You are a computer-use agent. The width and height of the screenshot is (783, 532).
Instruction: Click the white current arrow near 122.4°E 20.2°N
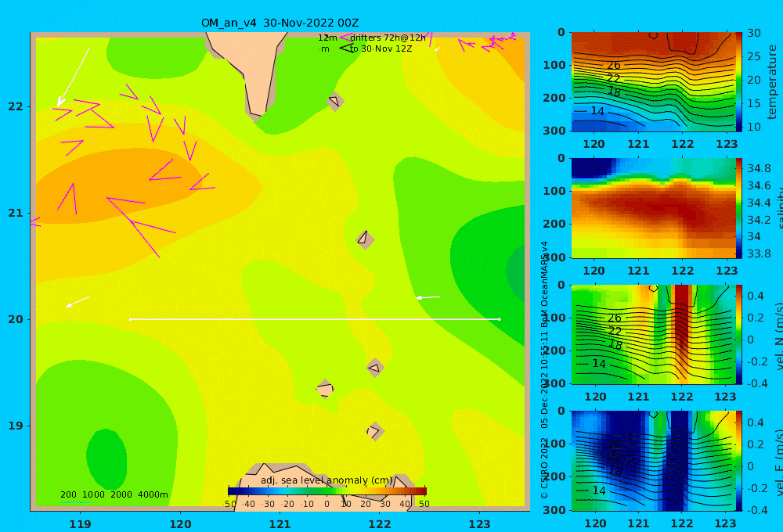pos(428,297)
